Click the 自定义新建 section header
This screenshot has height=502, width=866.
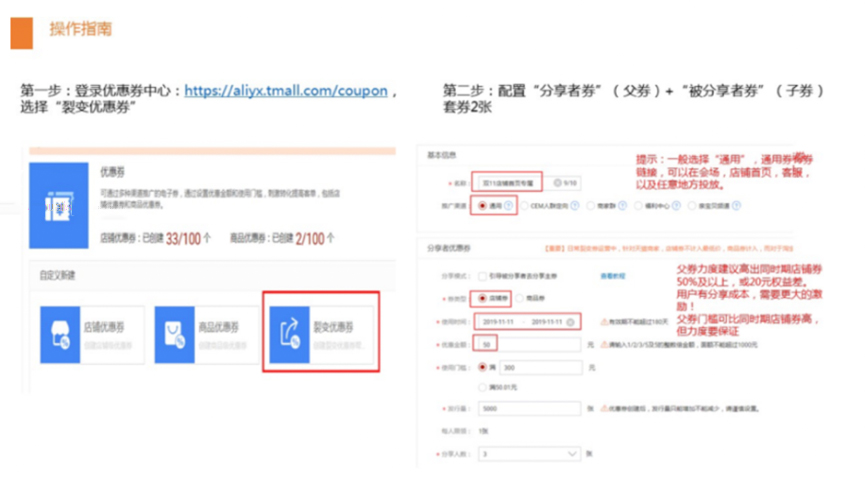pos(57,275)
